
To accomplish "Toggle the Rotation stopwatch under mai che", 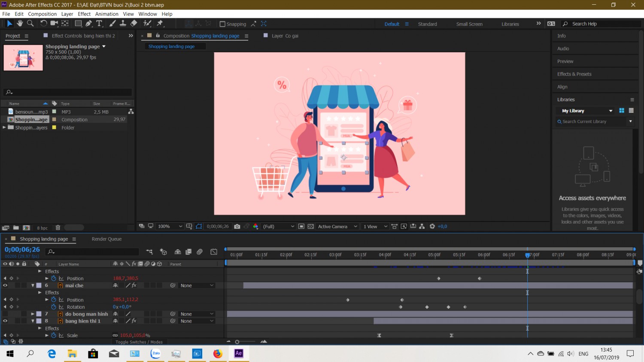I will point(54,307).
